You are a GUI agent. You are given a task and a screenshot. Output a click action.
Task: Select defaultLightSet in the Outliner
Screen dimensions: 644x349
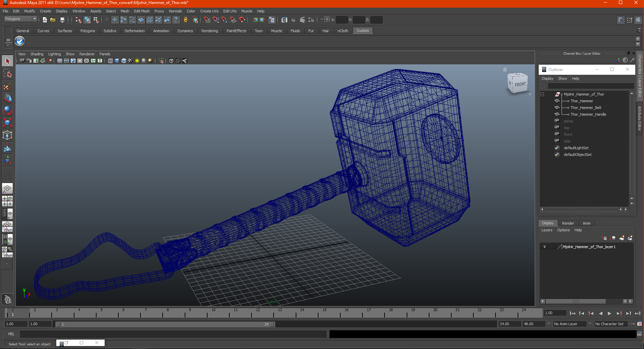[x=576, y=148]
